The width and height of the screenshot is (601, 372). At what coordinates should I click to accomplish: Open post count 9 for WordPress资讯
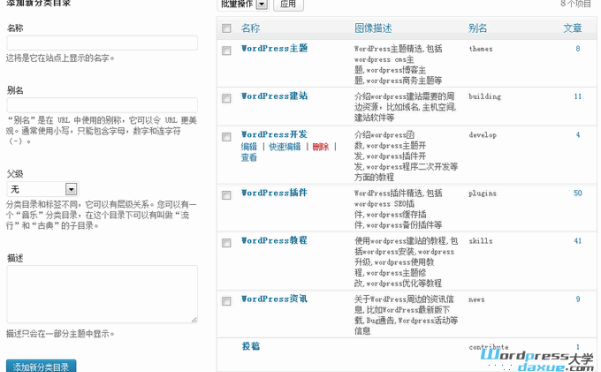click(578, 299)
